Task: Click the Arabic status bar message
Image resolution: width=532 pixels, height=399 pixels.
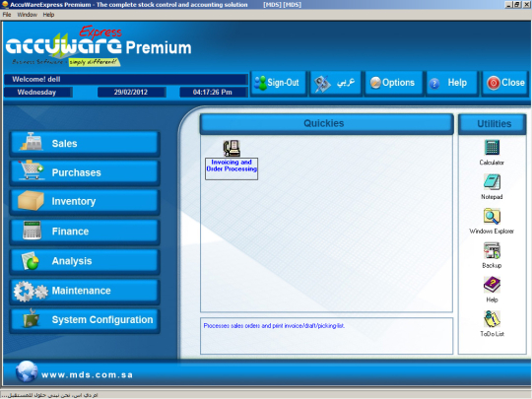Action: [49, 395]
